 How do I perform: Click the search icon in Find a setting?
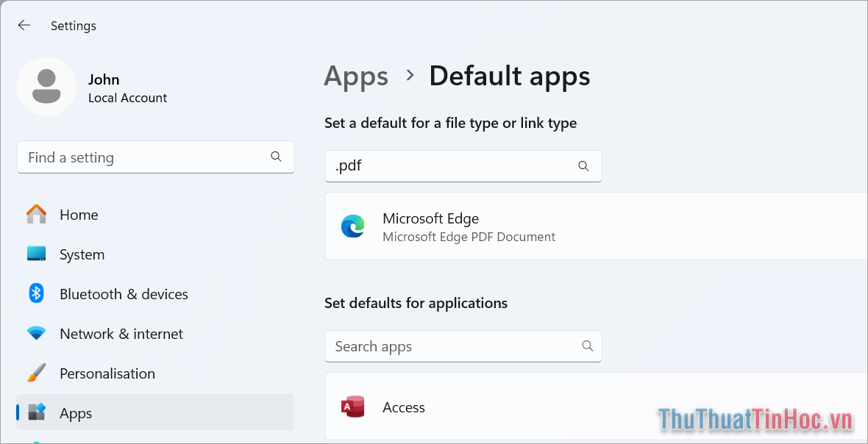point(276,157)
